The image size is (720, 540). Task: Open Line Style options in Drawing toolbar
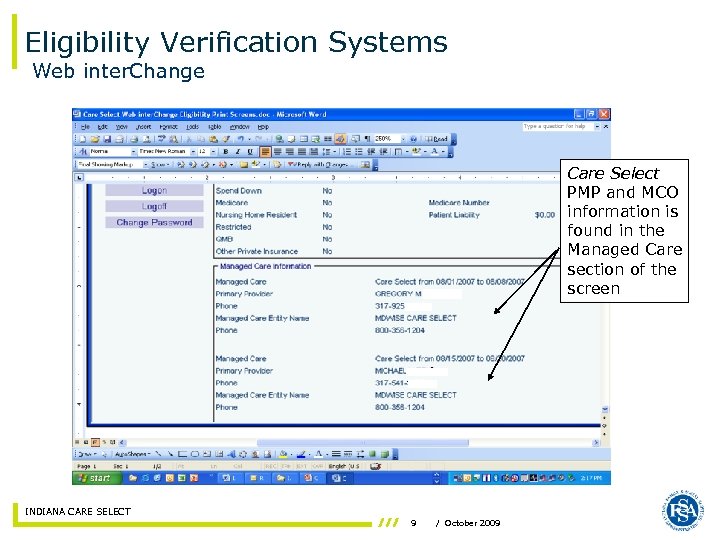pyautogui.click(x=336, y=455)
